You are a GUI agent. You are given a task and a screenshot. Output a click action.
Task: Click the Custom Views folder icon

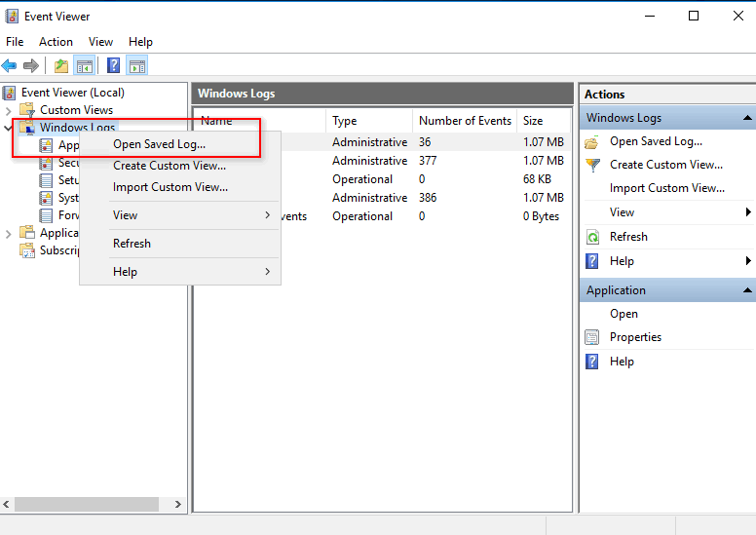point(27,110)
